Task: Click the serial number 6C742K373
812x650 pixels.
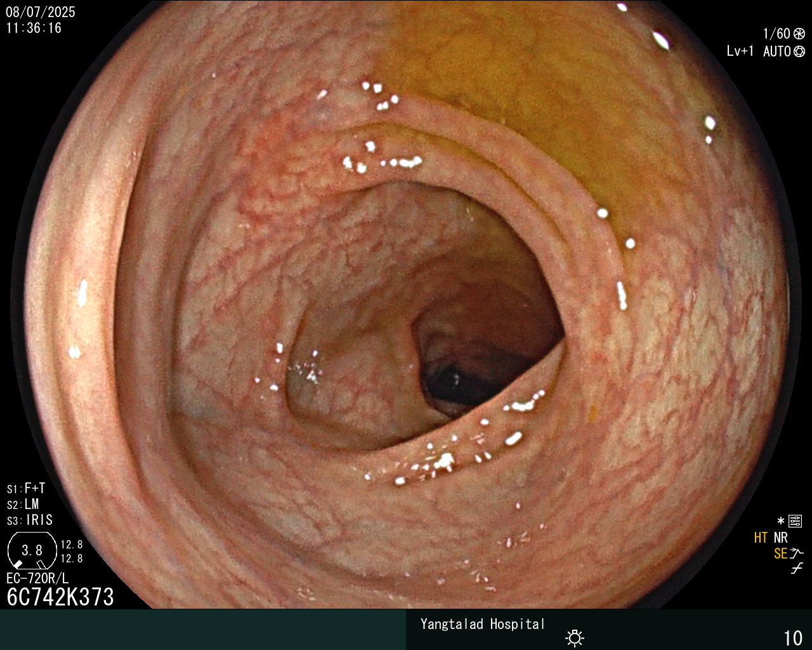Action: 60,597
